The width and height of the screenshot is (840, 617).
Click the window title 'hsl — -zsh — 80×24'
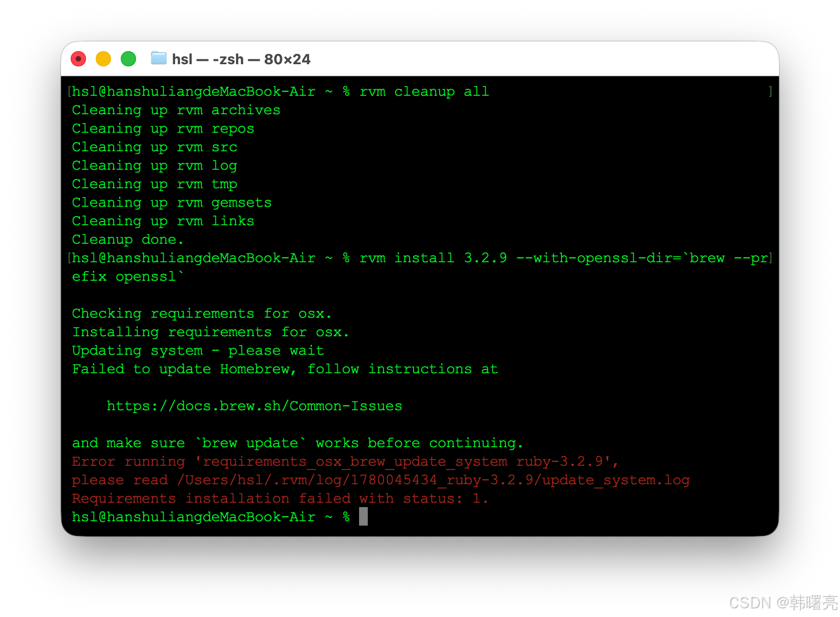pos(241,59)
